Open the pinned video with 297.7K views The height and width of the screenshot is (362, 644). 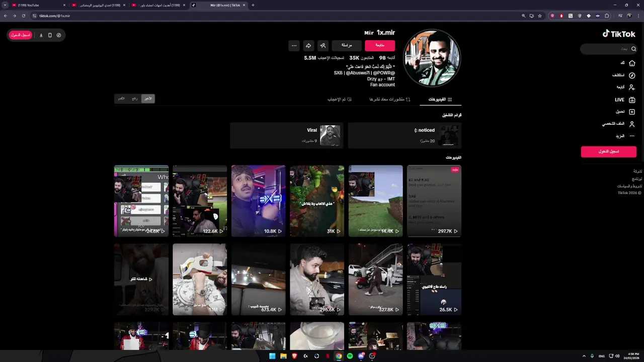point(434,201)
